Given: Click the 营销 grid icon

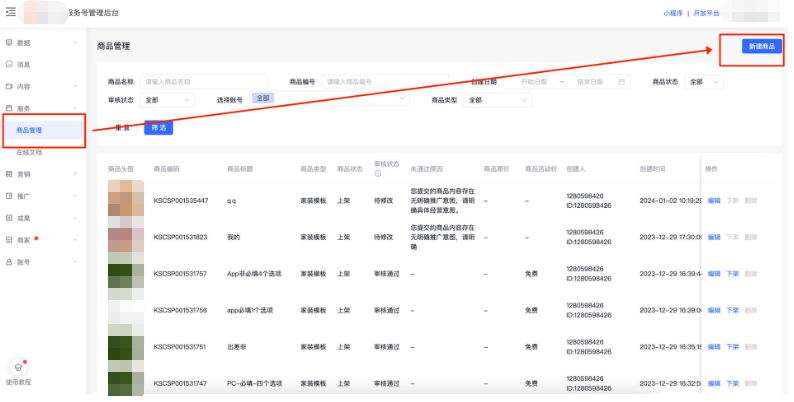Looking at the screenshot, I should pyautogui.click(x=9, y=174).
